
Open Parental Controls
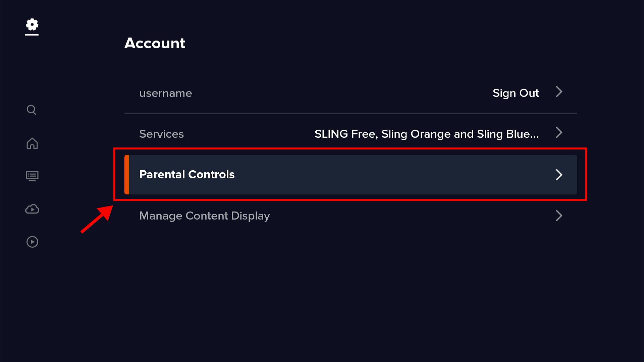[187, 174]
